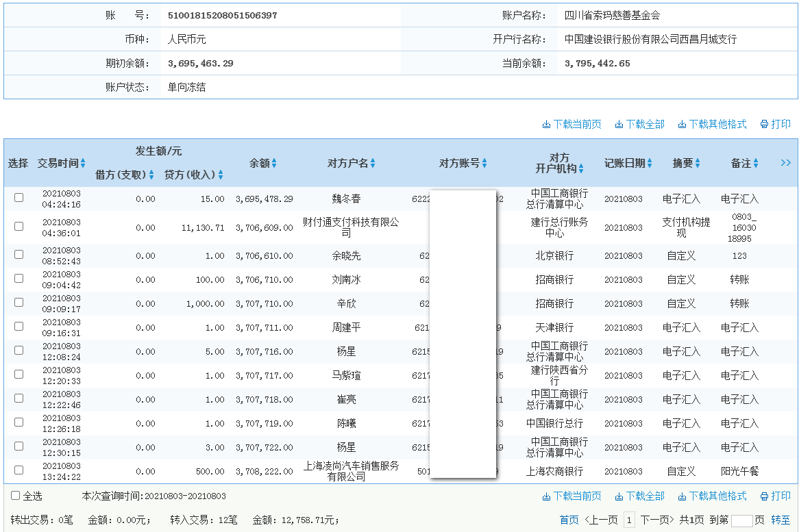799x532 pixels.
Task: Click the page number input field
Action: point(742,520)
